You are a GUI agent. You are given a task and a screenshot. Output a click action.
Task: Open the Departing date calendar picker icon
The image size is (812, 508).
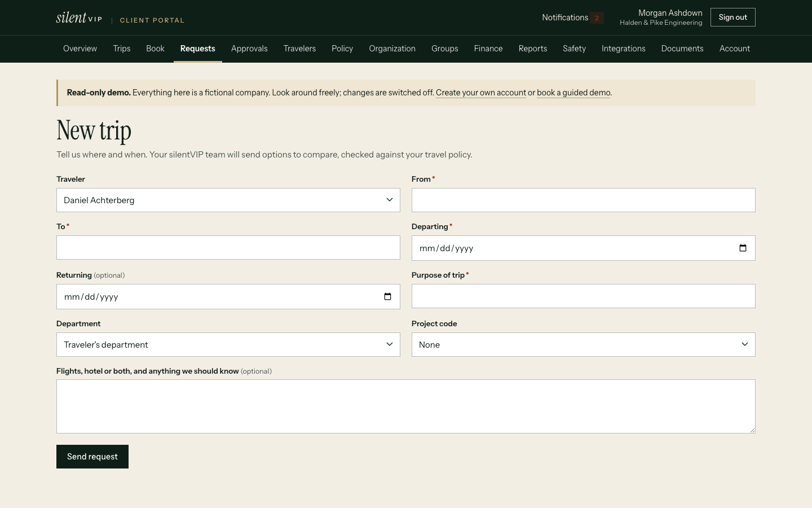click(x=743, y=248)
